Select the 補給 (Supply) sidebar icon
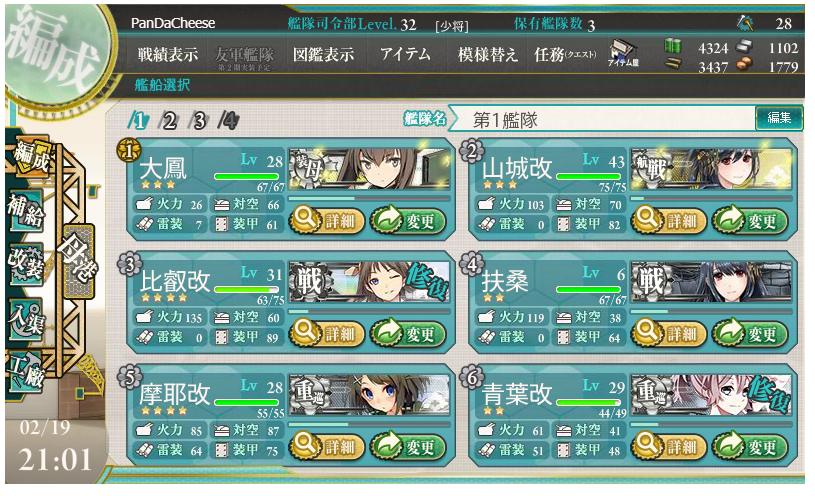Image resolution: width=815 pixels, height=496 pixels. [25, 211]
